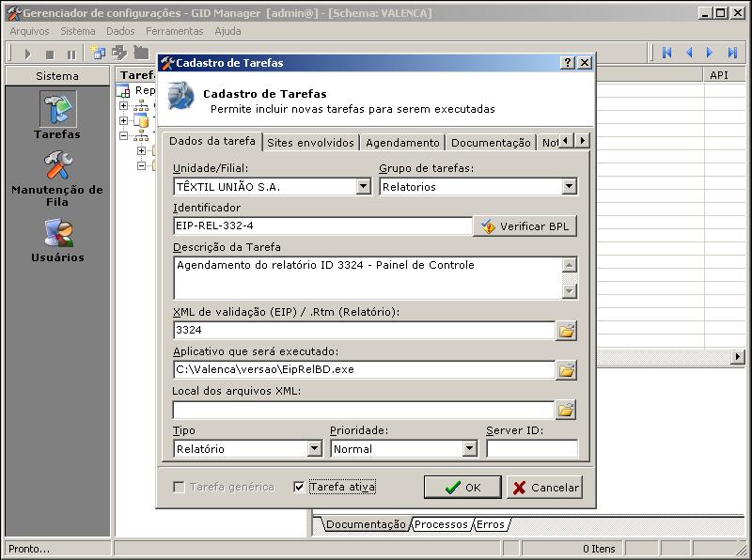Toggle the Tarefa ativa checkbox
Viewport: 752px width, 560px height.
(x=299, y=487)
